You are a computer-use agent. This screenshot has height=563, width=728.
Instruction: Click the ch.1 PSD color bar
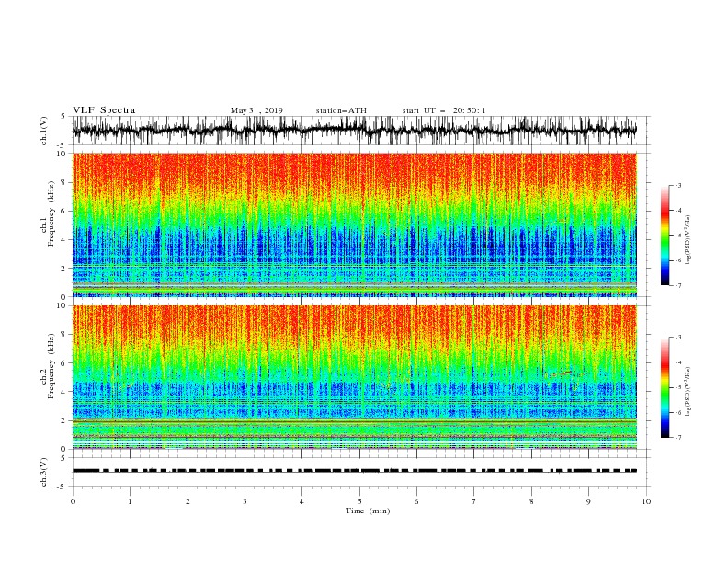665,236
